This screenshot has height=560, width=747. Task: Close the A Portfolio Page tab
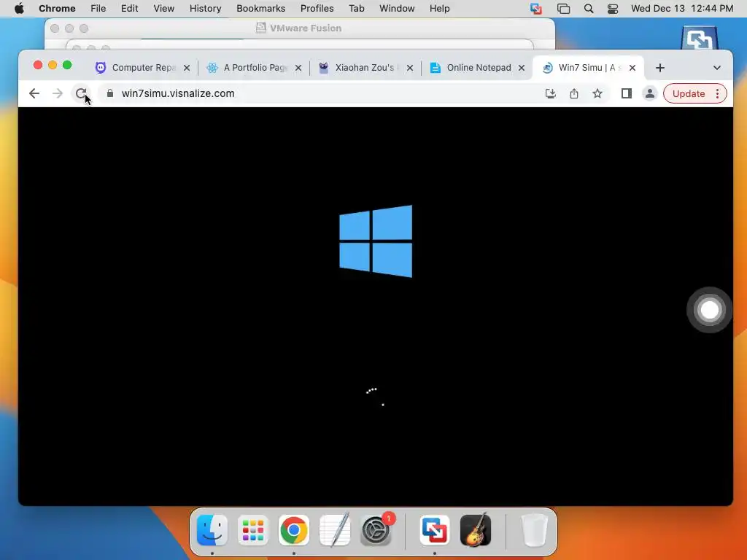pyautogui.click(x=298, y=68)
